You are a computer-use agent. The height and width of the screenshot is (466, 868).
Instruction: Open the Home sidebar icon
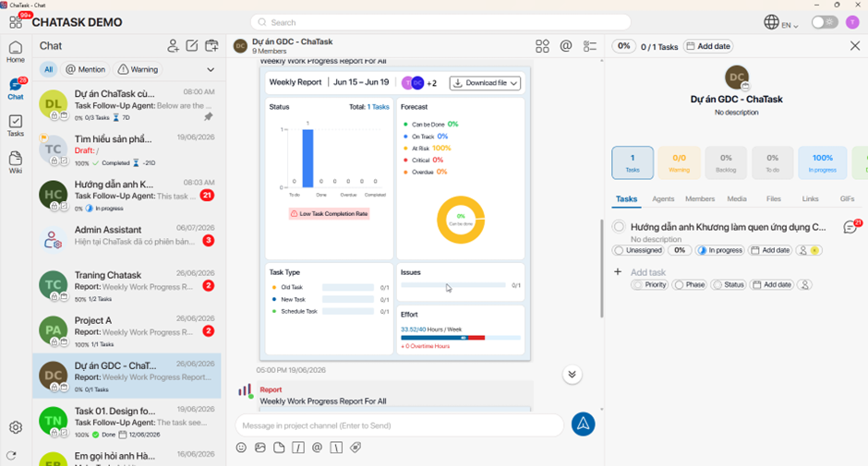(x=16, y=52)
